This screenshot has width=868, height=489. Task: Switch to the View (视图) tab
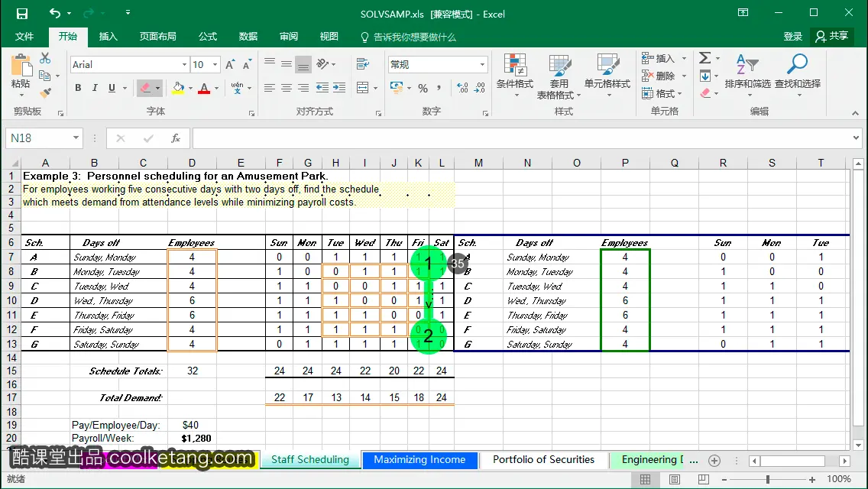pyautogui.click(x=329, y=37)
